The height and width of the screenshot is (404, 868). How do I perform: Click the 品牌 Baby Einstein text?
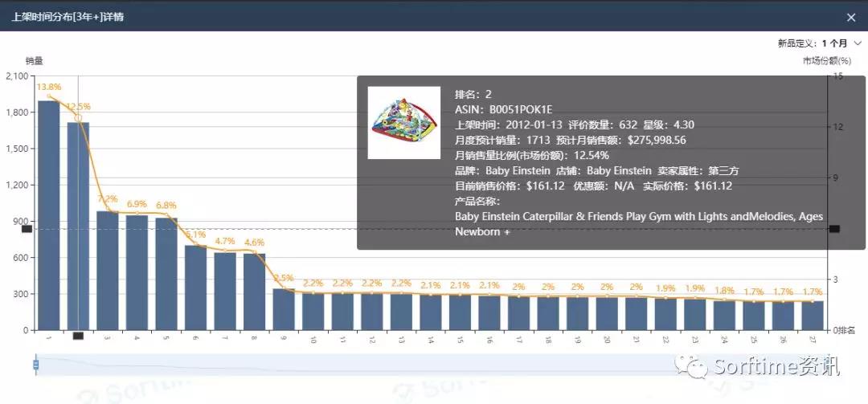pos(502,171)
